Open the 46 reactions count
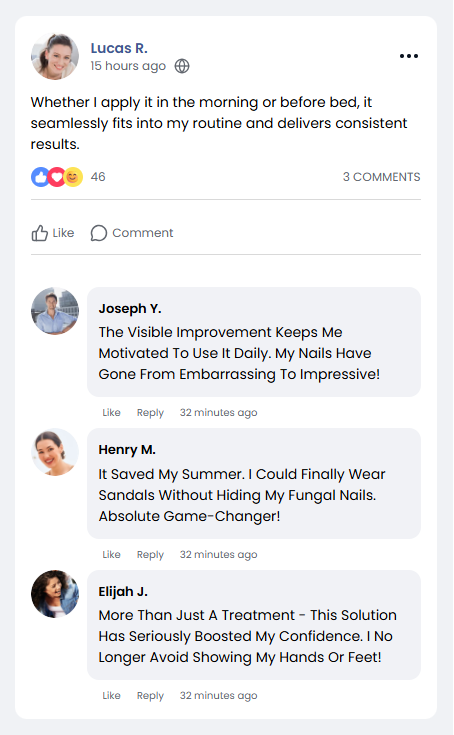454x735 pixels. coord(98,177)
